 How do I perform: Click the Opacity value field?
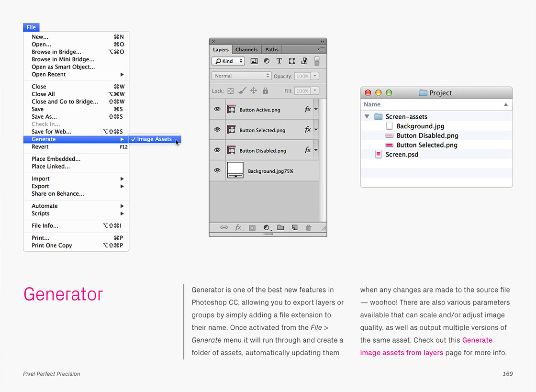click(302, 76)
